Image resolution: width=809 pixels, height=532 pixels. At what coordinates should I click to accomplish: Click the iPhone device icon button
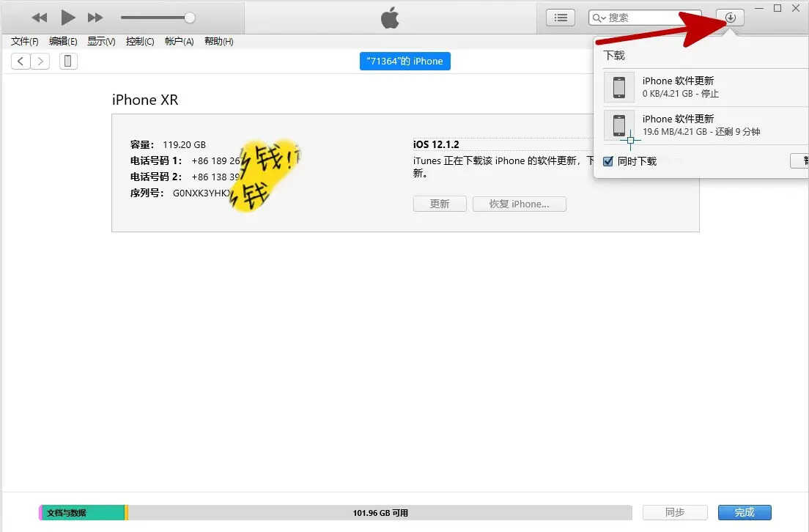68,62
